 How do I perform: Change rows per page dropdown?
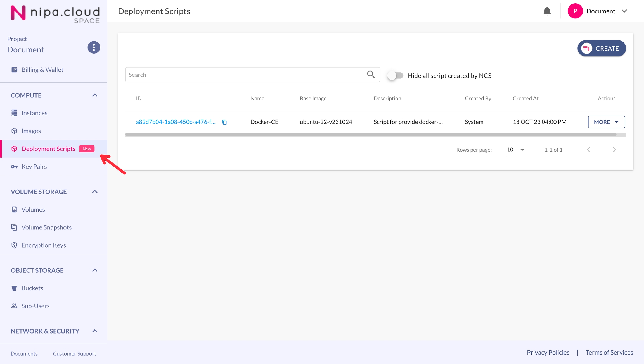tap(517, 150)
